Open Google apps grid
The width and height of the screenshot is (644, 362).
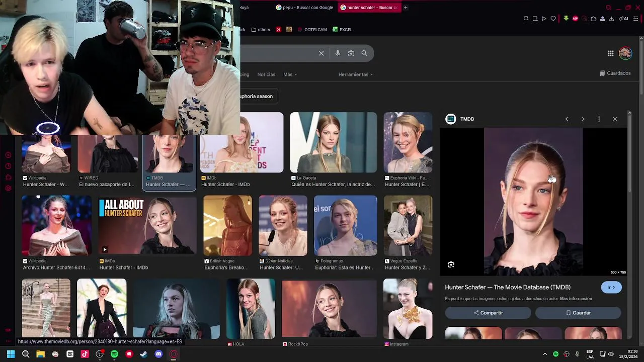point(610,53)
